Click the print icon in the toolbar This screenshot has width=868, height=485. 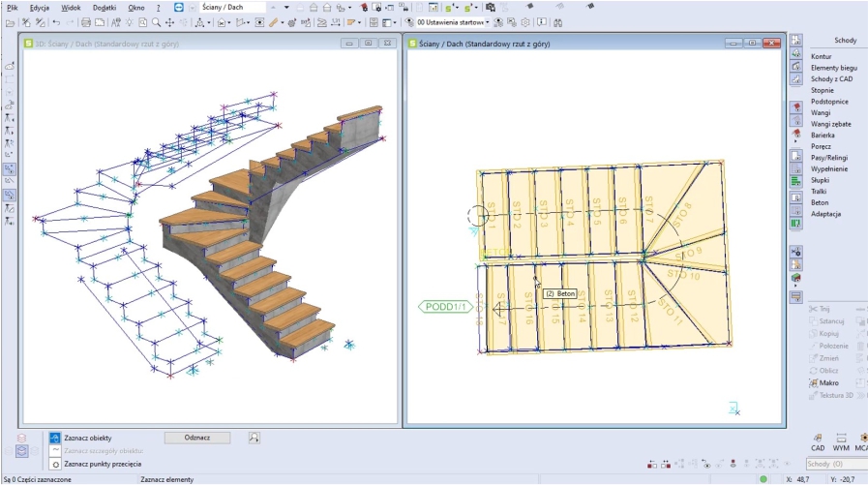86,22
